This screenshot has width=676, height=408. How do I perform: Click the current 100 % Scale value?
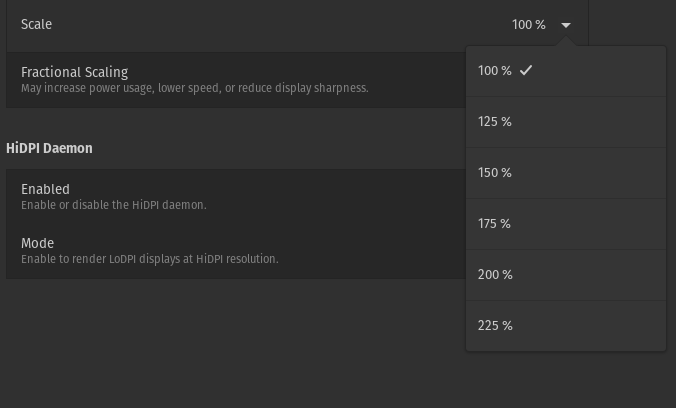click(529, 25)
